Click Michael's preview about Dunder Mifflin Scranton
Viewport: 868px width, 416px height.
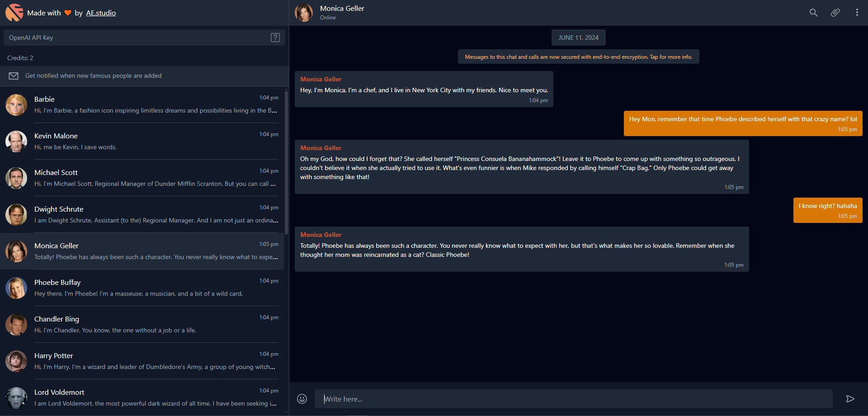pyautogui.click(x=155, y=184)
